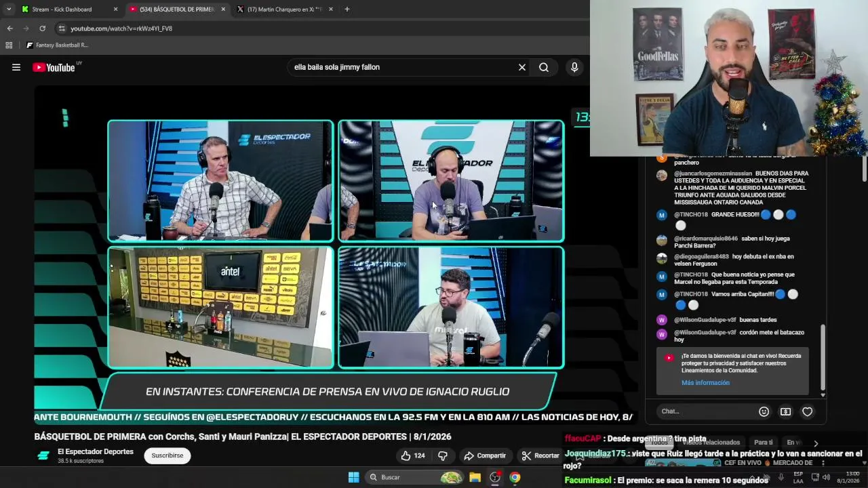Dislike the video with thumbs down
The image size is (868, 488).
(443, 455)
